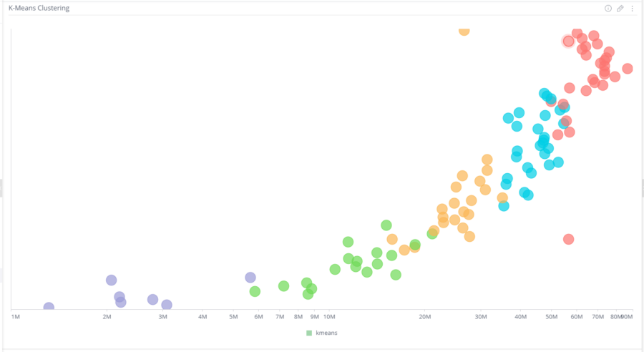
Task: Select the purple point above the 5M mark
Action: tap(250, 278)
